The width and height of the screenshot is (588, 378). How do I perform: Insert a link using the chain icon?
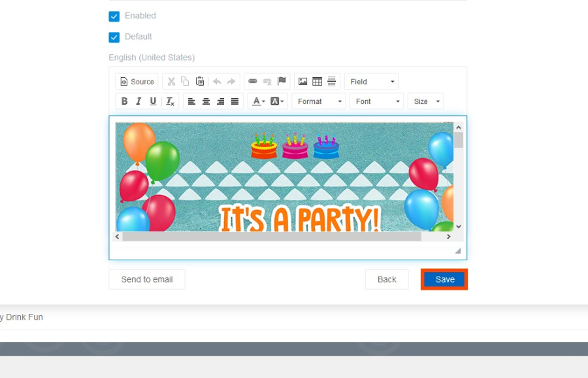(253, 82)
